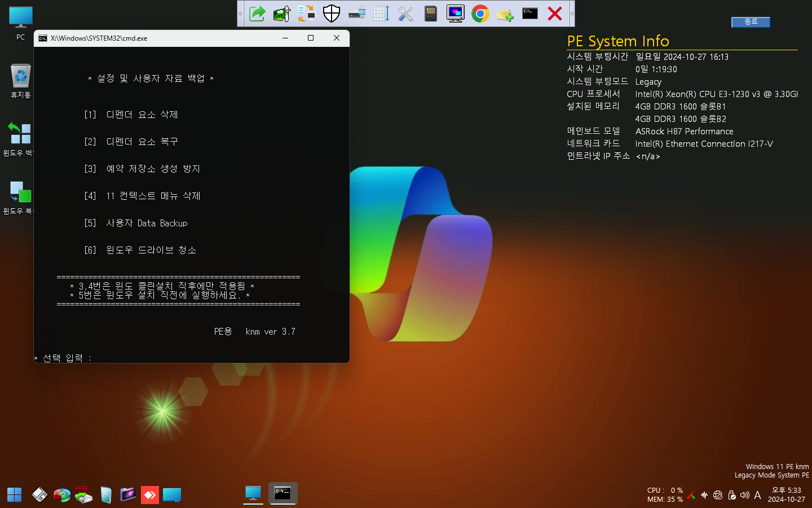The width and height of the screenshot is (812, 508).
Task: Click the red X icon in top toolbar
Action: click(555, 13)
